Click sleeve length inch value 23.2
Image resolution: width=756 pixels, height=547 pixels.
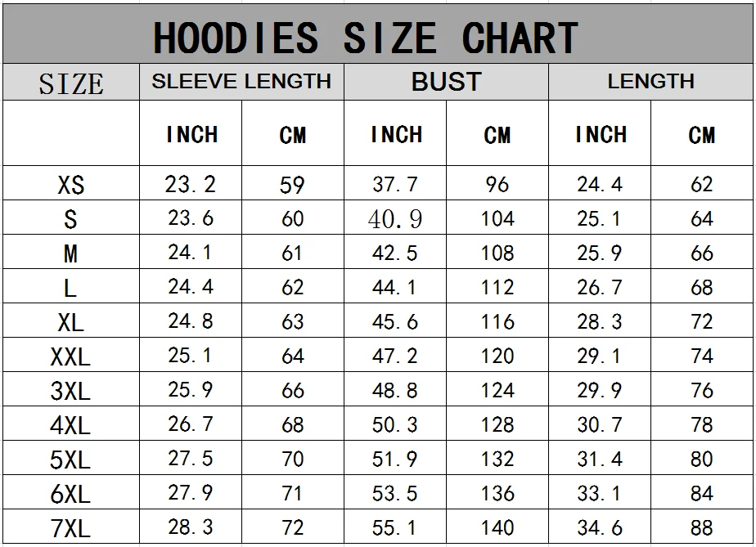coord(191,185)
